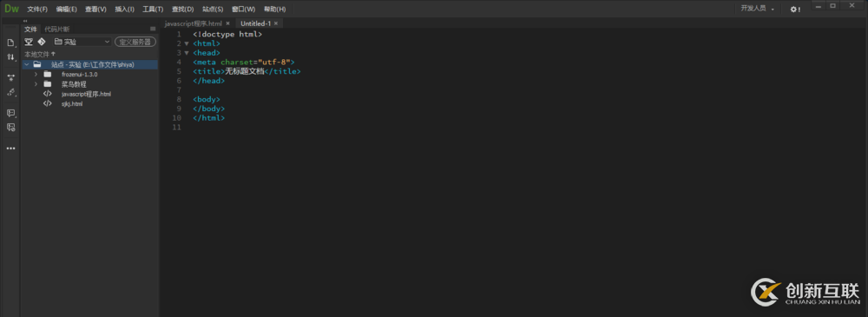
Task: Open the files panel options menu icon
Action: 153,29
